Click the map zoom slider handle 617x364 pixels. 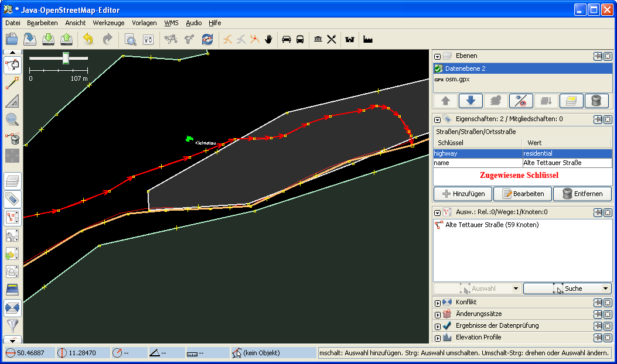[x=66, y=57]
